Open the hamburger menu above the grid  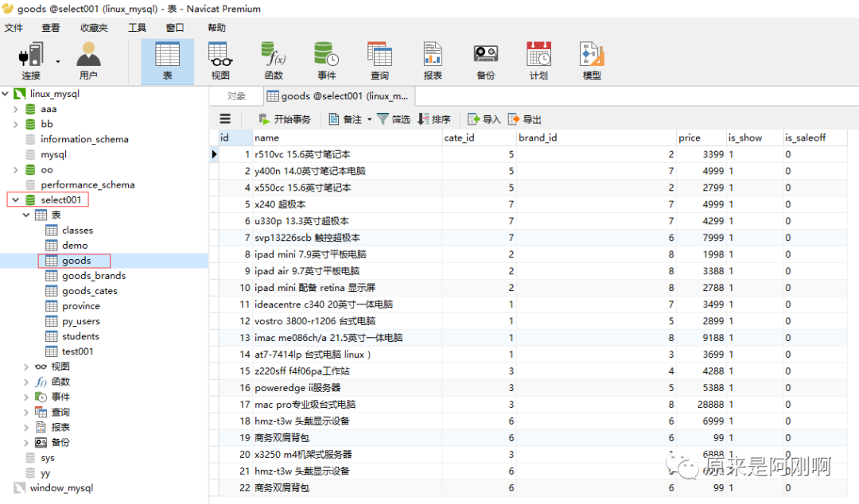click(x=225, y=119)
